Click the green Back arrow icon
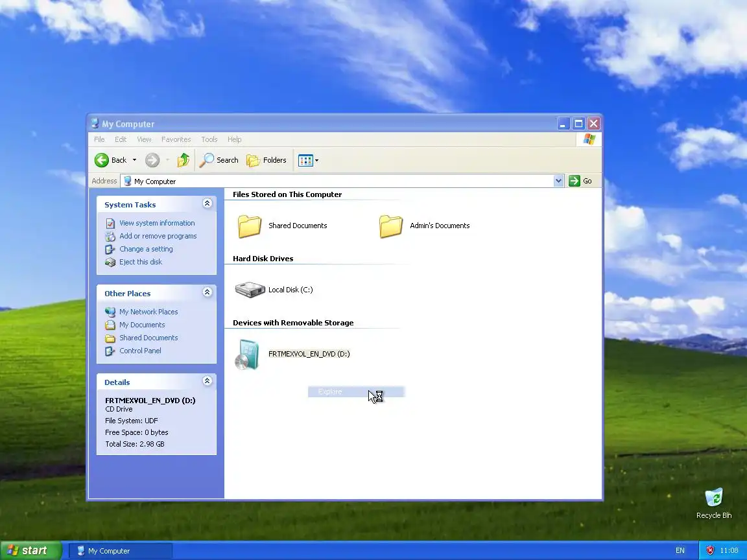Image resolution: width=747 pixels, height=560 pixels. coord(101,160)
